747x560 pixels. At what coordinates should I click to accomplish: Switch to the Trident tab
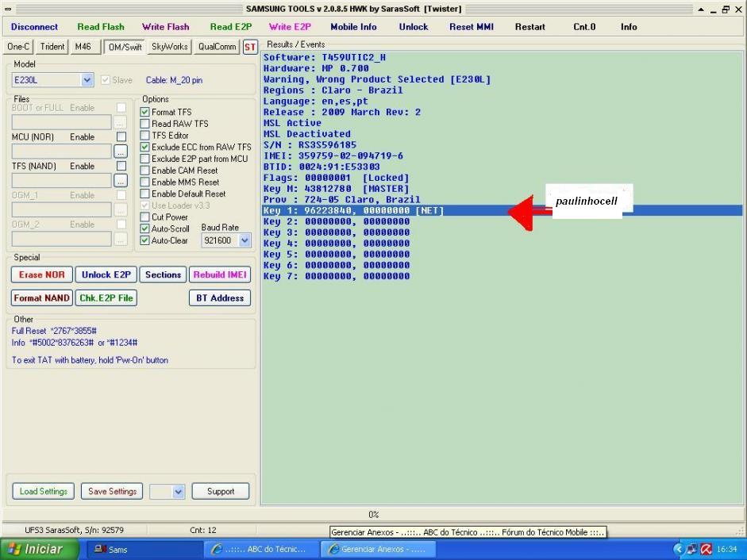coord(52,47)
